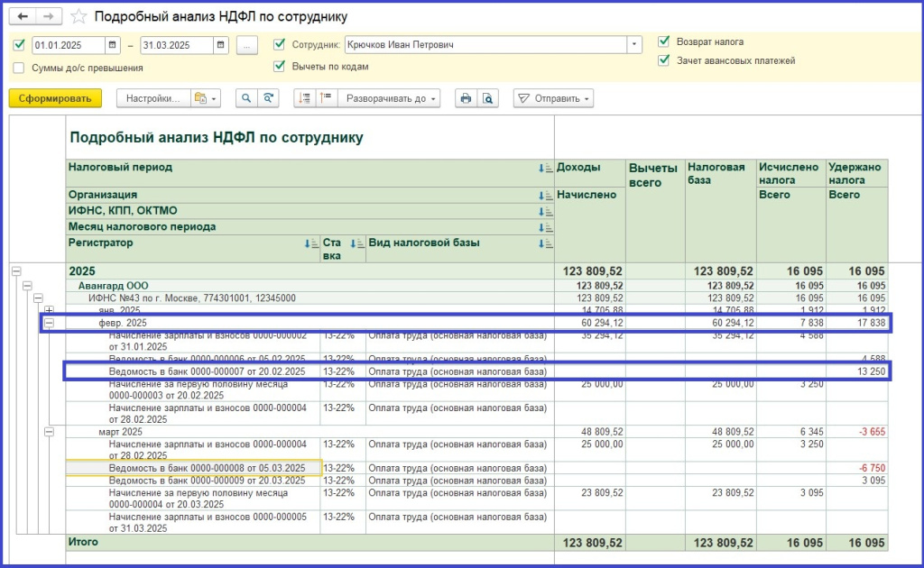Click the magnifier search icon in toolbar
924x568 pixels.
point(245,98)
